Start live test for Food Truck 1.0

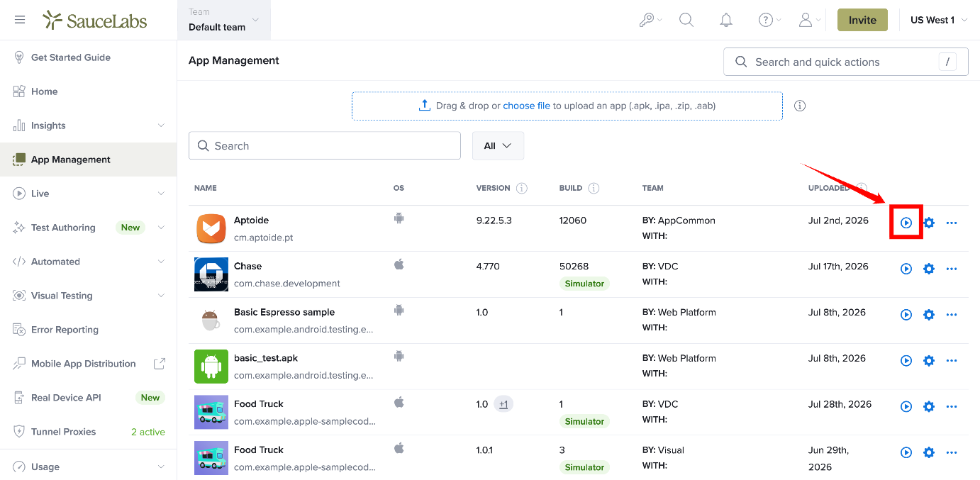click(x=906, y=407)
